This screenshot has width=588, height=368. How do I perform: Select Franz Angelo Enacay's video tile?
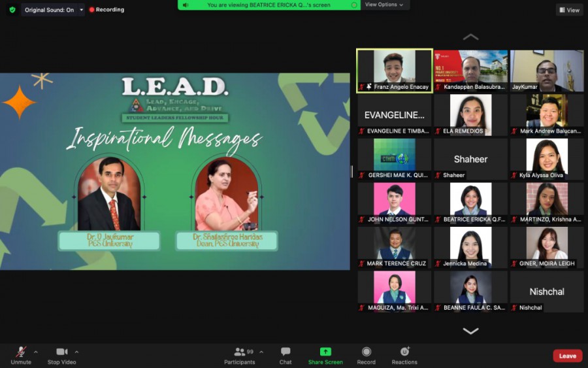tap(394, 71)
